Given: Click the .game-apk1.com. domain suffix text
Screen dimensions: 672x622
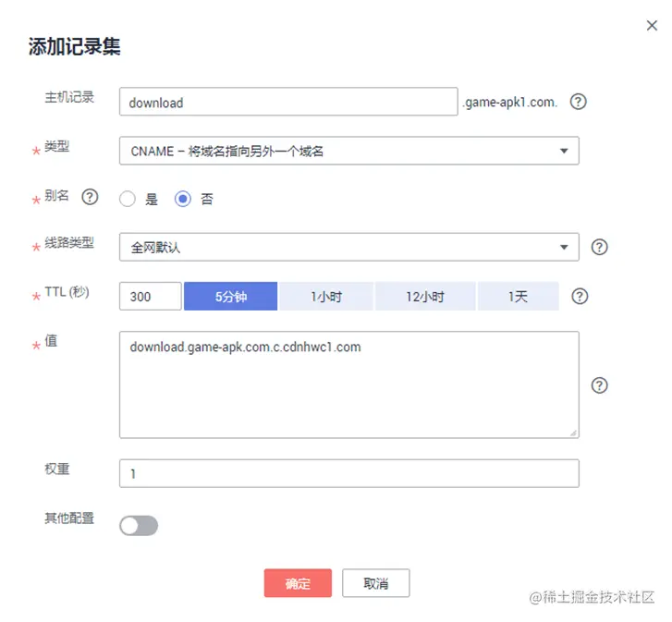Looking at the screenshot, I should (x=509, y=103).
